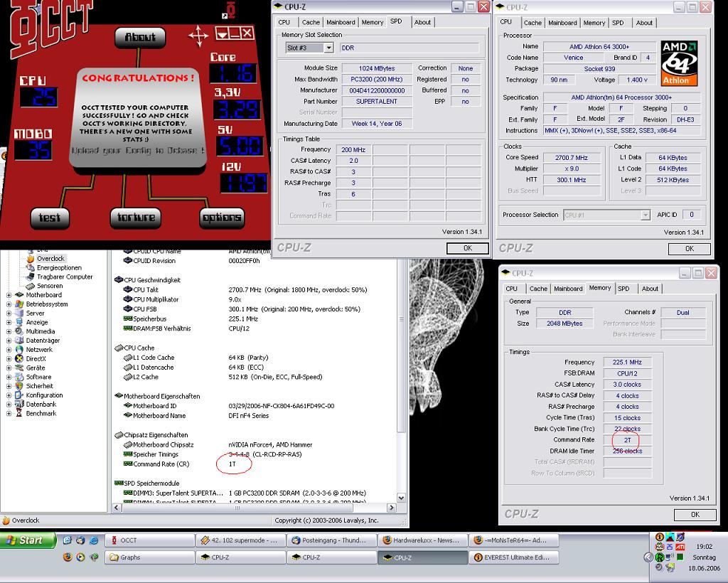Screen dimensions: 728x583
Task: Switch to Cache tab in SPD CPU-Z window
Action: [x=311, y=22]
